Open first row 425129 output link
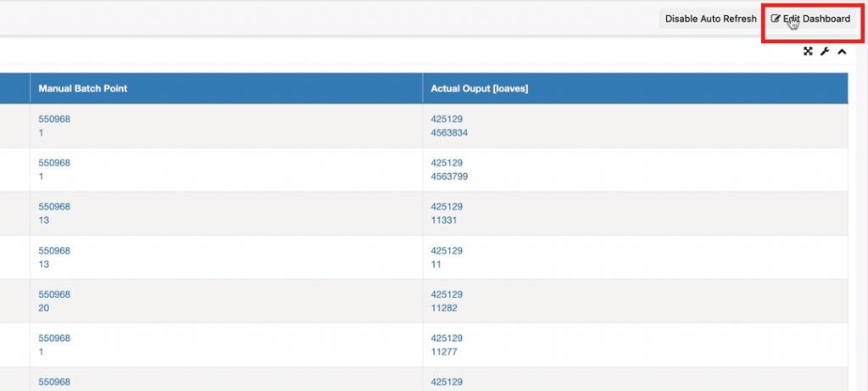 coord(447,119)
